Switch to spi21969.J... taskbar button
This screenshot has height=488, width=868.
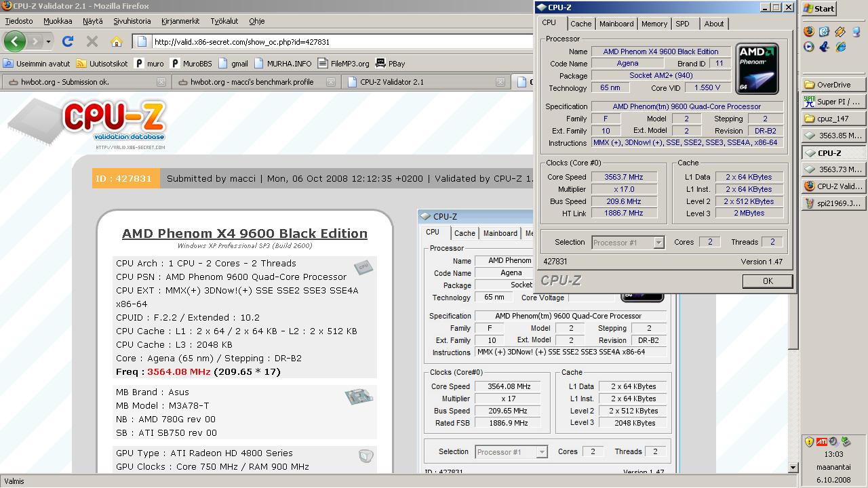pyautogui.click(x=834, y=203)
